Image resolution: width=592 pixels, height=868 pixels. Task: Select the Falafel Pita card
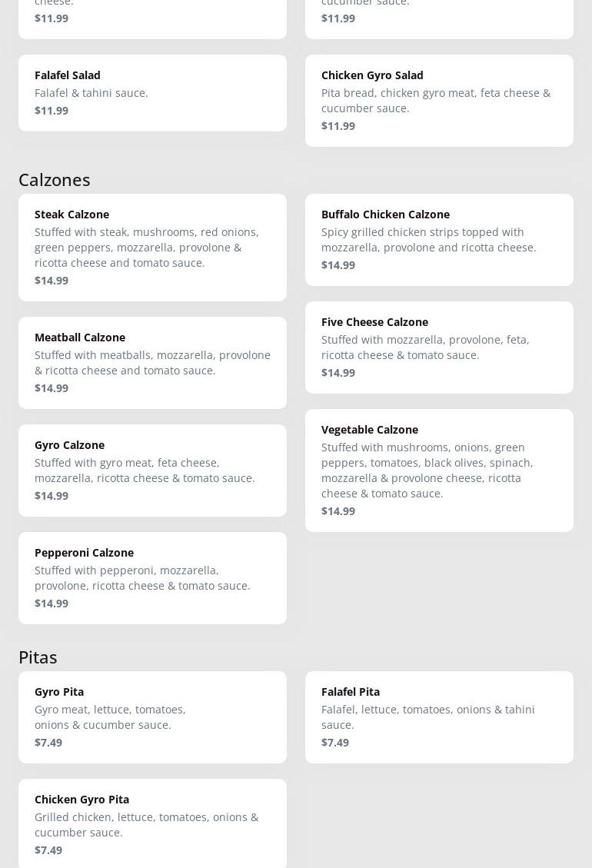coord(439,717)
